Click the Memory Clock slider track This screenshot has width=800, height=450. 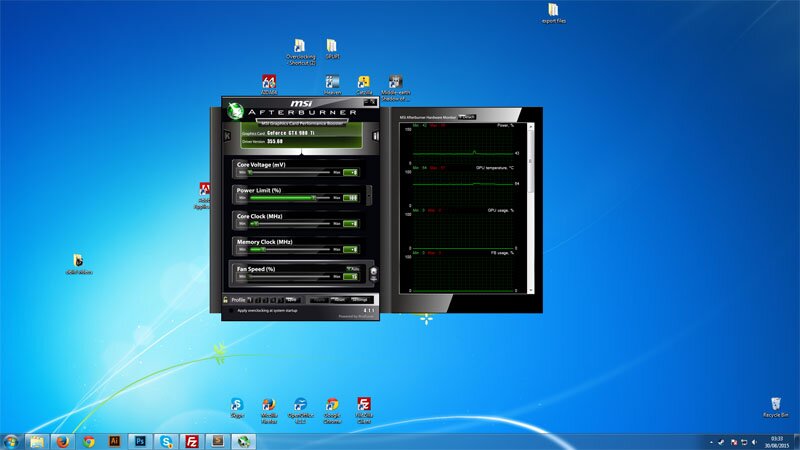pos(289,249)
